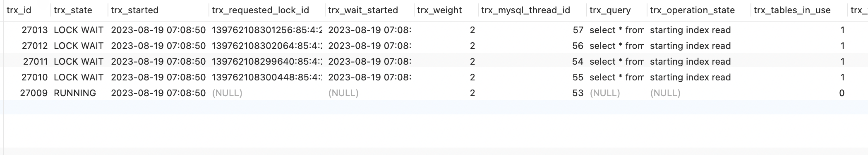The width and height of the screenshot is (868, 155).
Task: Select the row with trx_id 27012
Action: click(434, 46)
